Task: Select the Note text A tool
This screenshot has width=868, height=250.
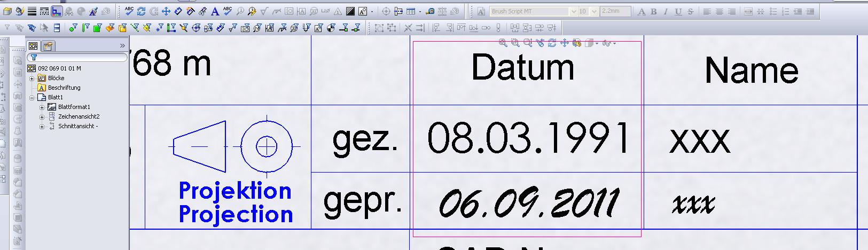Action: (x=215, y=11)
